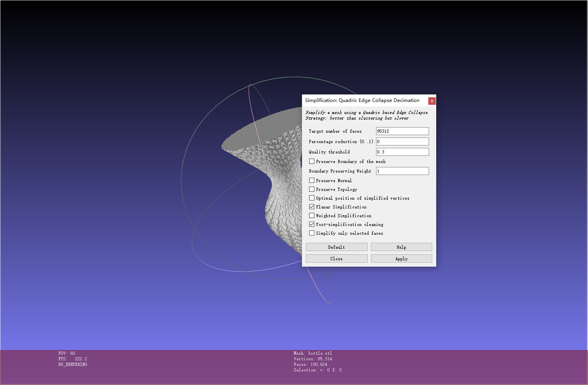588x385 pixels.
Task: Click the italic filter description text
Action: point(367,115)
